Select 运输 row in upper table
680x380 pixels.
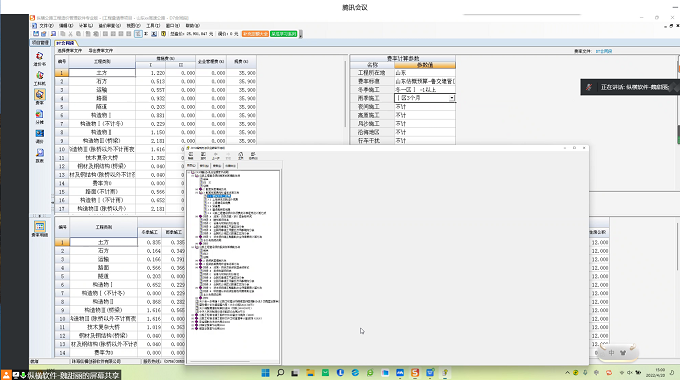click(x=156, y=90)
